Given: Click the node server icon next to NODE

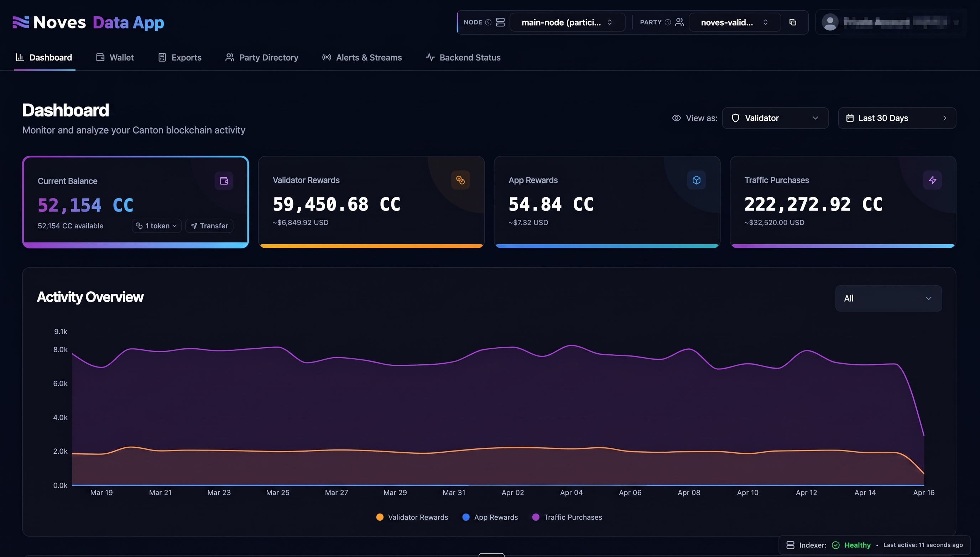Looking at the screenshot, I should click(500, 22).
